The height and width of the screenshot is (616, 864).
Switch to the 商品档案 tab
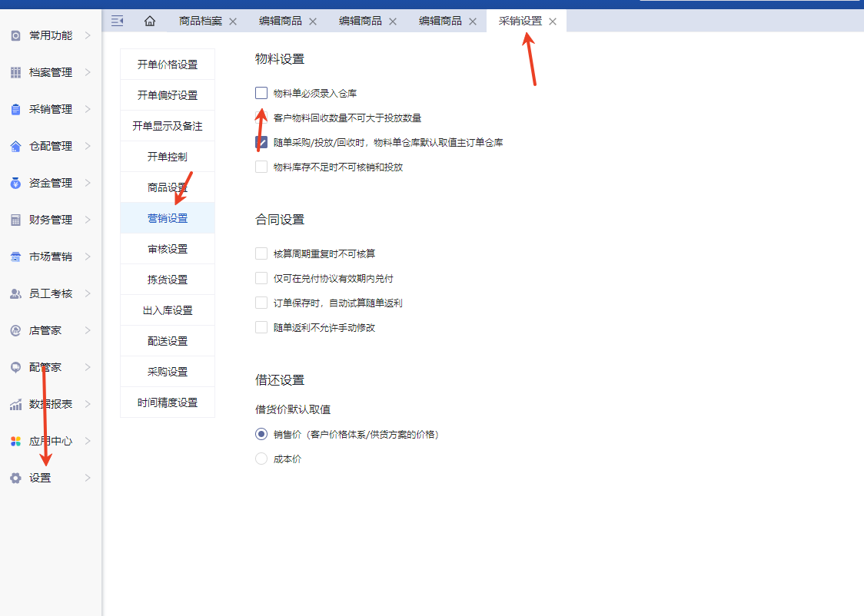200,21
